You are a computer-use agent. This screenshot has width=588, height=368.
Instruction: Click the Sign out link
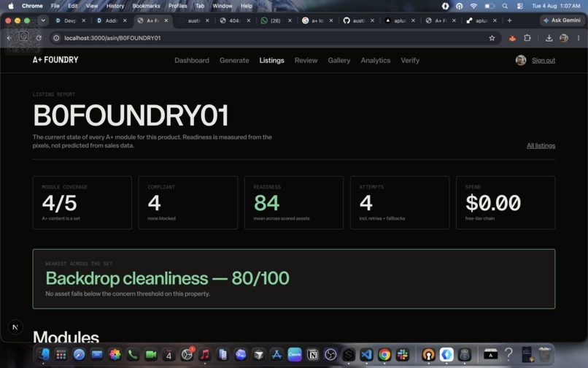[543, 61]
